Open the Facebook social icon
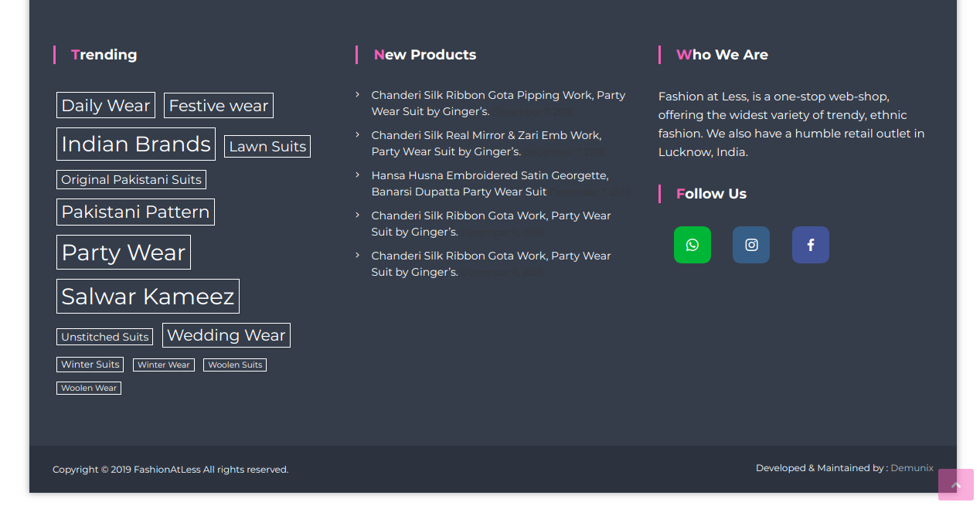This screenshot has width=980, height=509. coord(810,245)
